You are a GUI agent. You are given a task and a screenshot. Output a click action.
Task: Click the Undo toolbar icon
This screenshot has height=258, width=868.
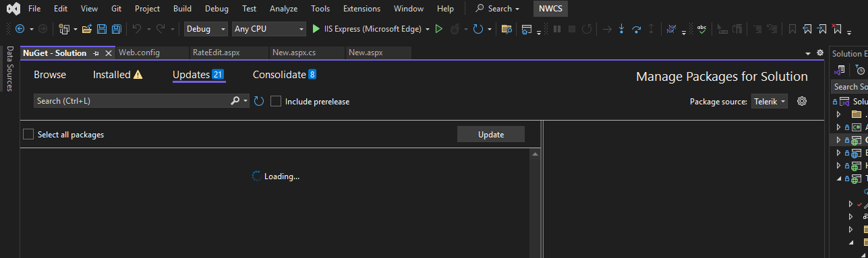137,29
